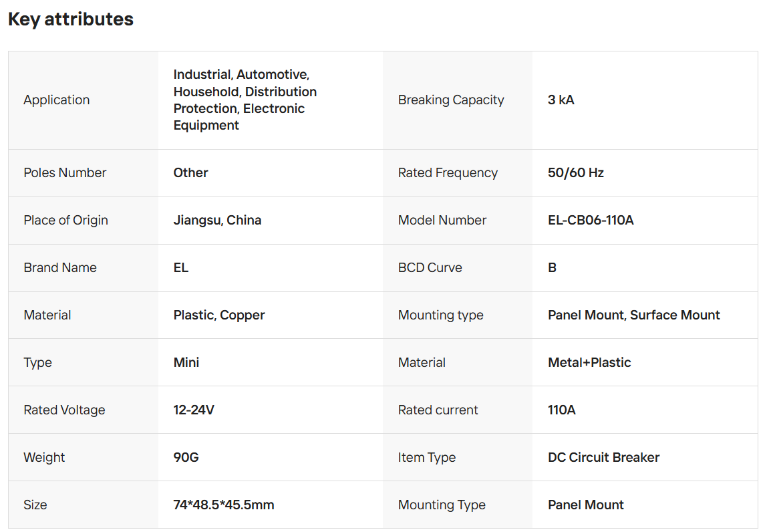Click the "3 kA" value
Image resolution: width=767 pixels, height=532 pixels.
pos(561,100)
